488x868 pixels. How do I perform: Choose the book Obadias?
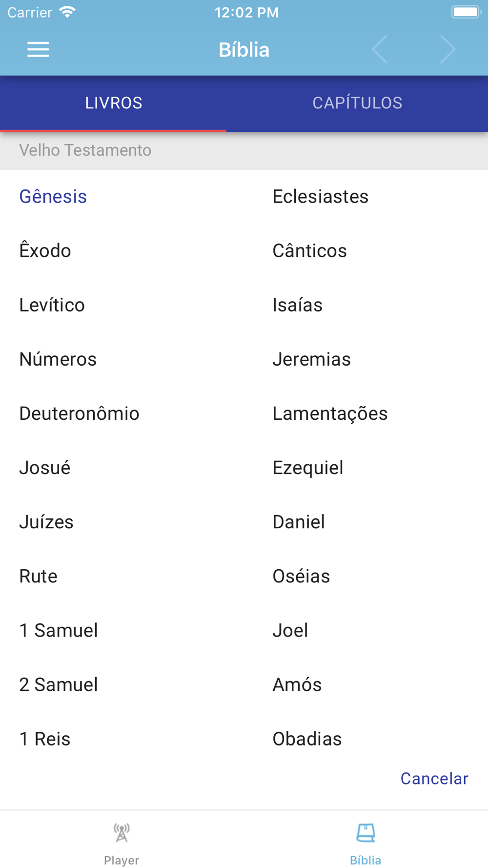click(x=307, y=739)
